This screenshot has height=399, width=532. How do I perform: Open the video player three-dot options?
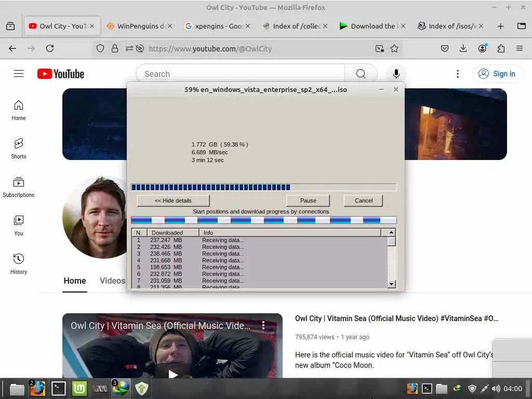pyautogui.click(x=263, y=325)
